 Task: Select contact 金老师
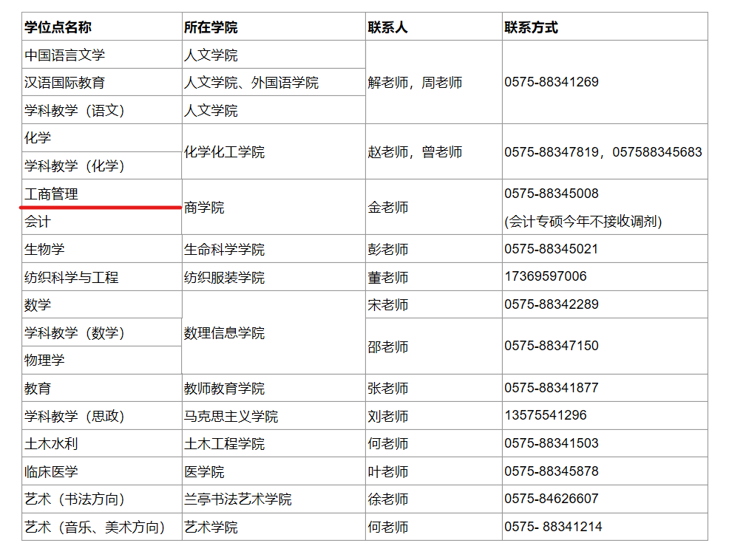[387, 208]
